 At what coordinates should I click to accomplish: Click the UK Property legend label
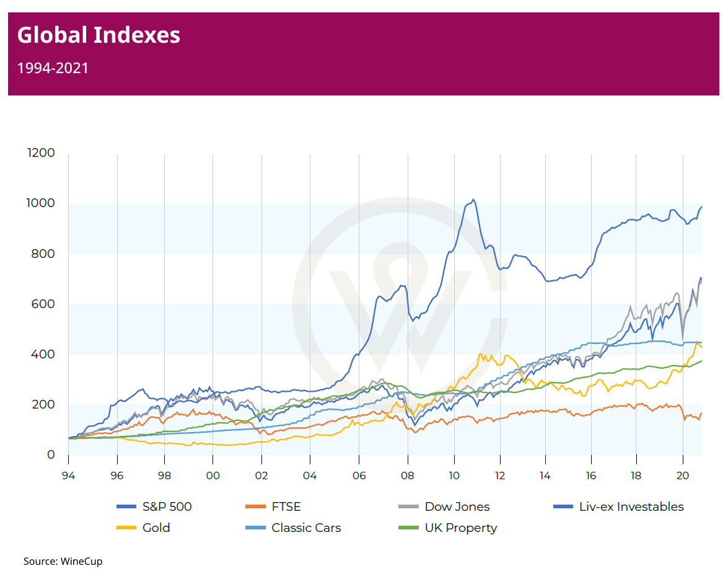pyautogui.click(x=460, y=528)
